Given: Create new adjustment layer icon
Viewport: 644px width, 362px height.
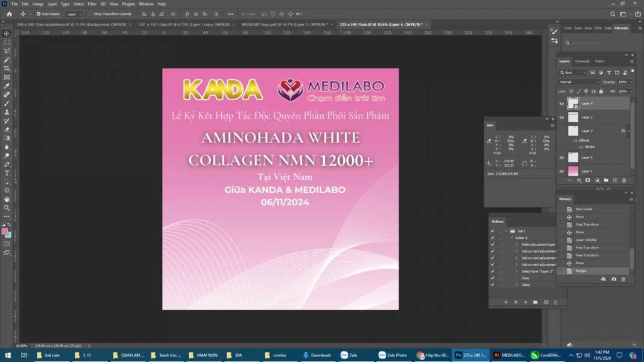Looking at the screenshot, I should pos(597,180).
